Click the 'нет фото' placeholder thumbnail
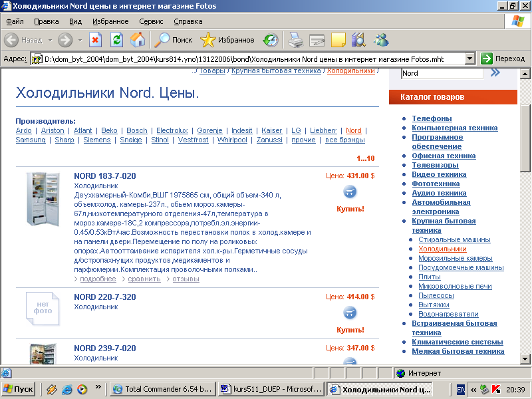Screen dimensions: 532x399 (43, 309)
